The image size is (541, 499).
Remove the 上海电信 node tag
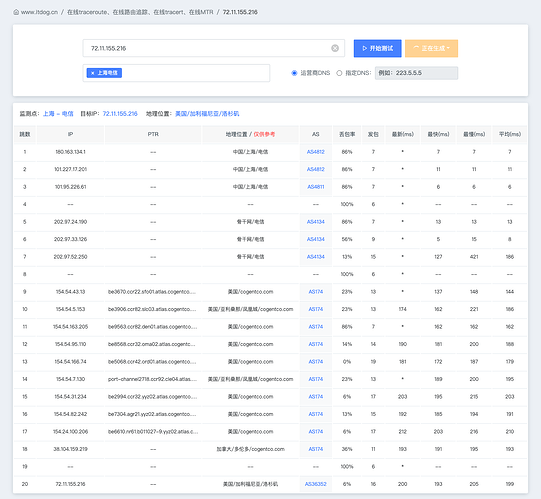coord(92,73)
